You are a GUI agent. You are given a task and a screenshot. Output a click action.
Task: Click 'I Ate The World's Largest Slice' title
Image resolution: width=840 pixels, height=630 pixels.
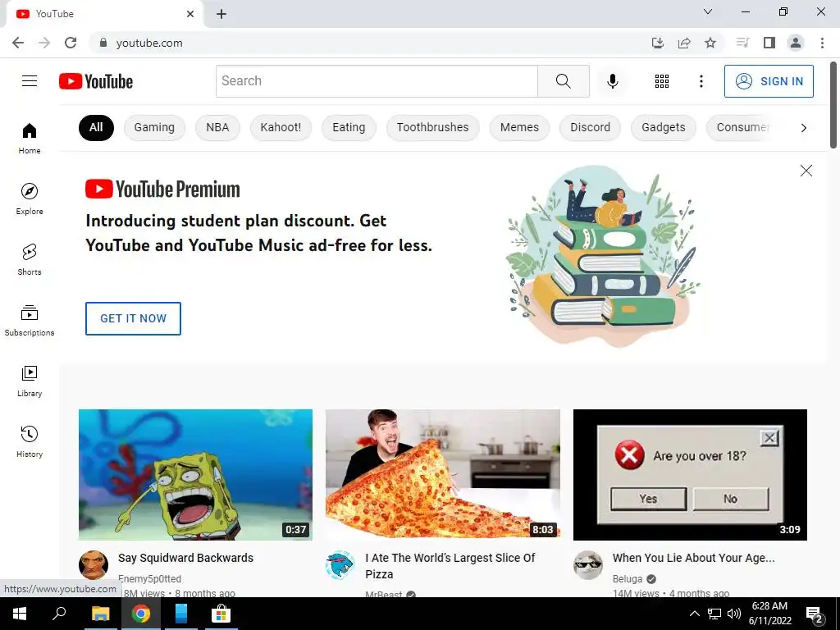(x=450, y=566)
